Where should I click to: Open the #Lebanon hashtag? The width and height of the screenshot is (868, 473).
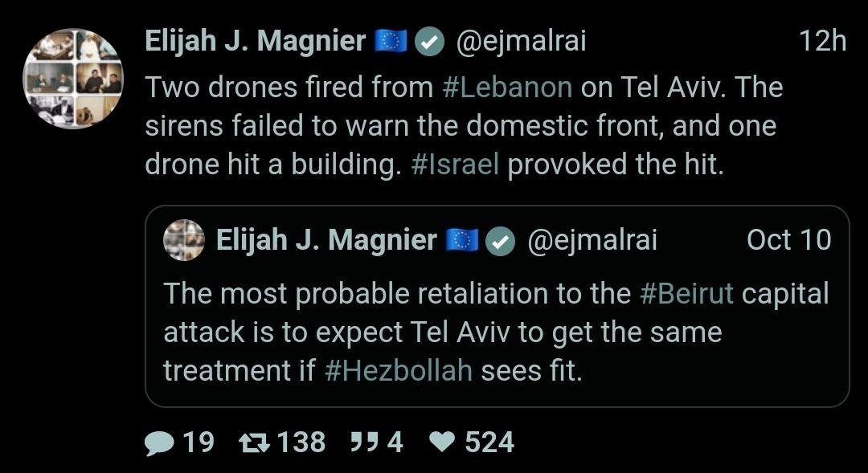click(x=507, y=88)
